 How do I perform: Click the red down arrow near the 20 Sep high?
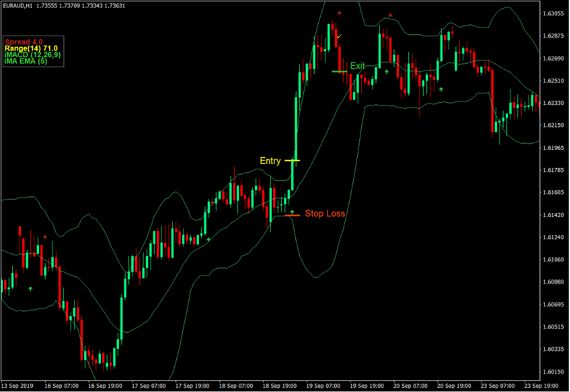(390, 15)
